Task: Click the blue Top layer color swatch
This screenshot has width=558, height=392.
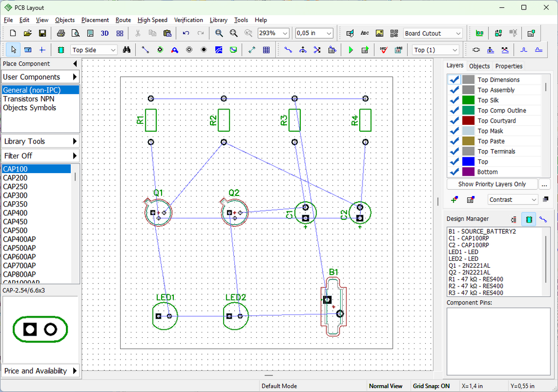Action: coord(468,161)
